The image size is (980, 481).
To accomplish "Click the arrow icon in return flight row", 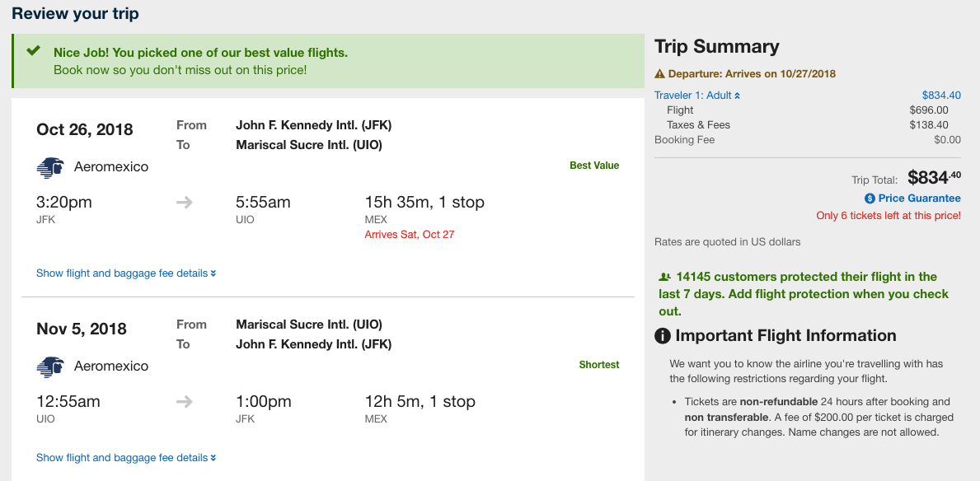I will point(185,402).
